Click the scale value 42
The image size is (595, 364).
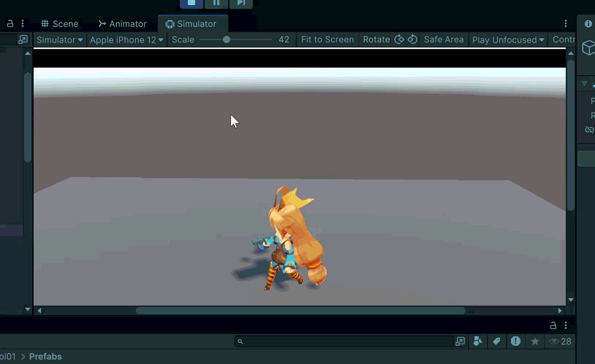[284, 39]
